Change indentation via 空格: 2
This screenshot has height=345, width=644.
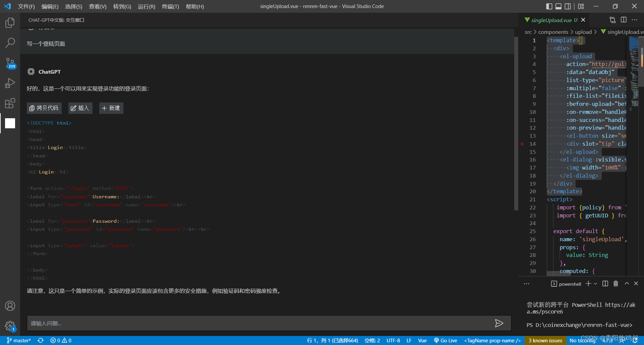[x=372, y=340]
